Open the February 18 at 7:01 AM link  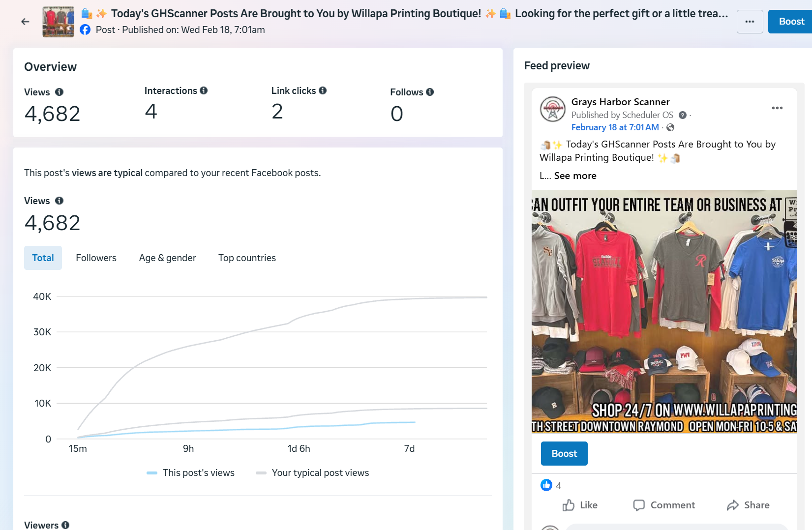tap(615, 127)
